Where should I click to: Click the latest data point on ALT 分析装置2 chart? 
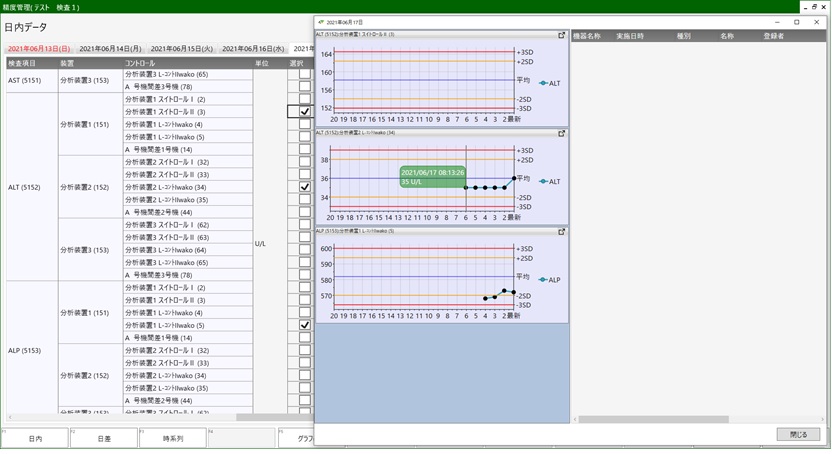[x=514, y=178]
